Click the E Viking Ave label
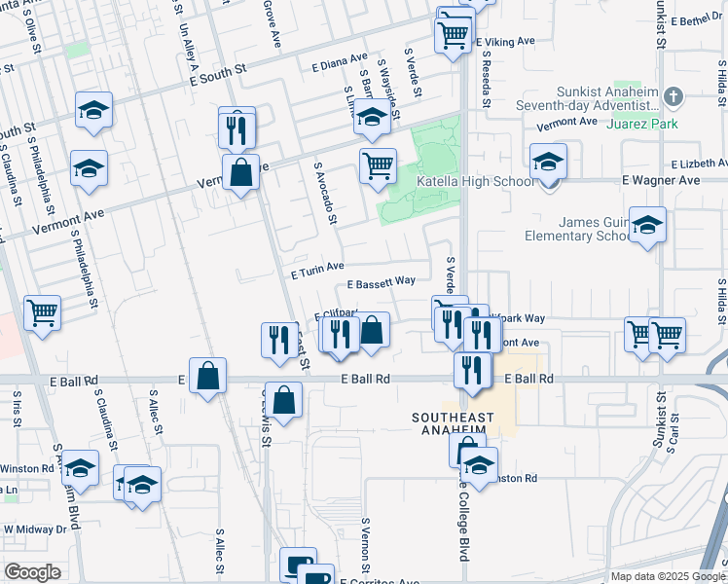The width and height of the screenshot is (728, 584). (505, 42)
